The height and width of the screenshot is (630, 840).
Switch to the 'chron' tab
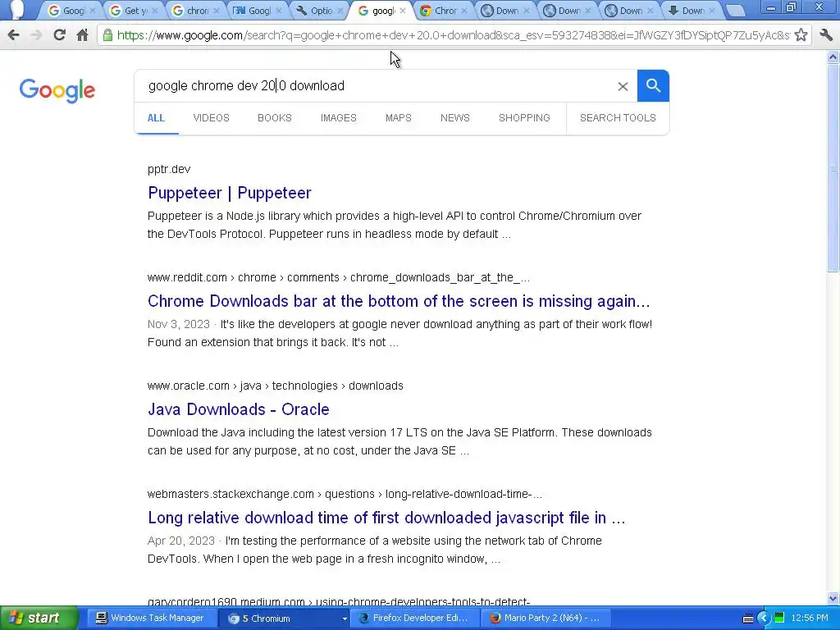(196, 11)
